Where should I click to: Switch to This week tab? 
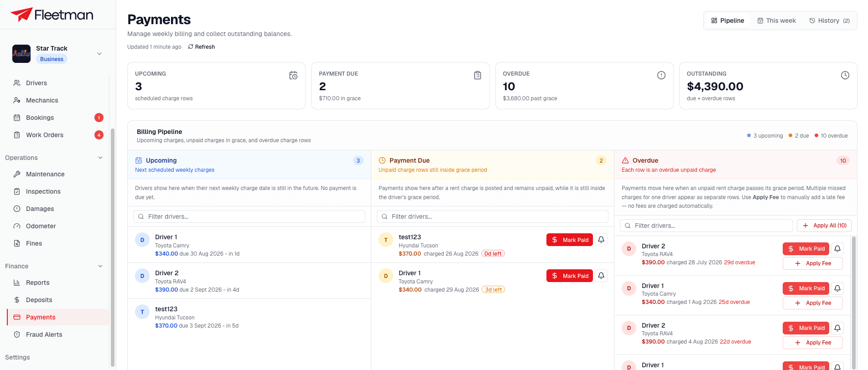(776, 21)
